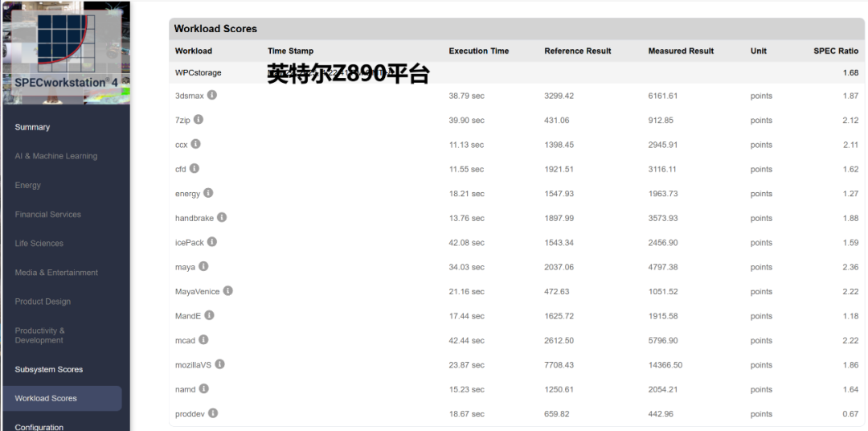
Task: Click the 7zip workload name
Action: coord(182,121)
